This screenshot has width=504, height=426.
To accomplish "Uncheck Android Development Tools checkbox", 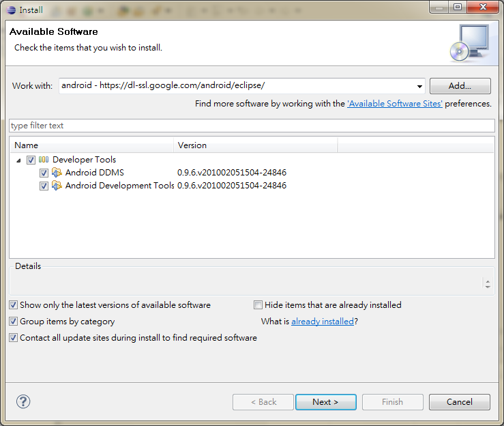I will 44,186.
